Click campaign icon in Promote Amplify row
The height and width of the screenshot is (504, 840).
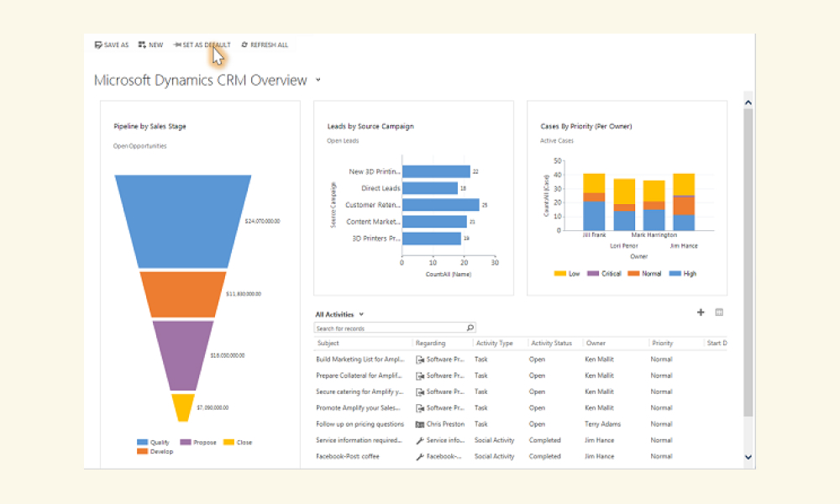420,408
